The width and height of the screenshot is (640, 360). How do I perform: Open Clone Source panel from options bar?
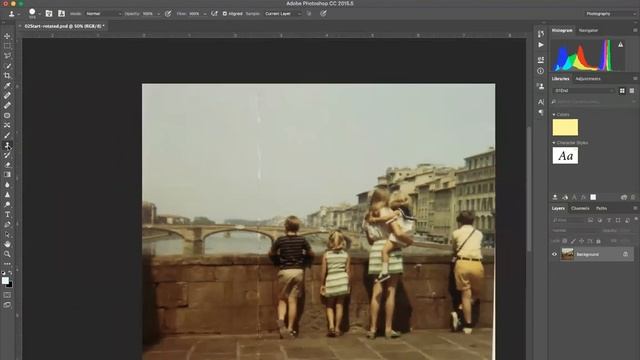click(x=61, y=13)
